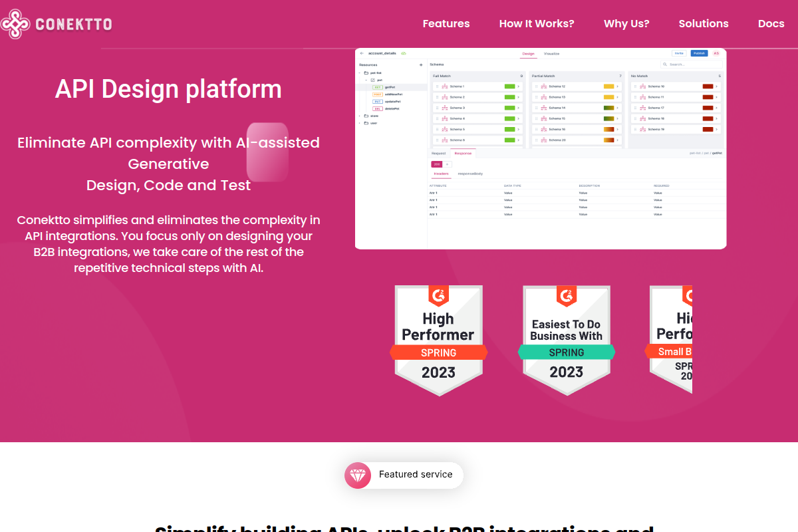Click the API Design platform heading
The width and height of the screenshot is (798, 532).
pos(168,89)
